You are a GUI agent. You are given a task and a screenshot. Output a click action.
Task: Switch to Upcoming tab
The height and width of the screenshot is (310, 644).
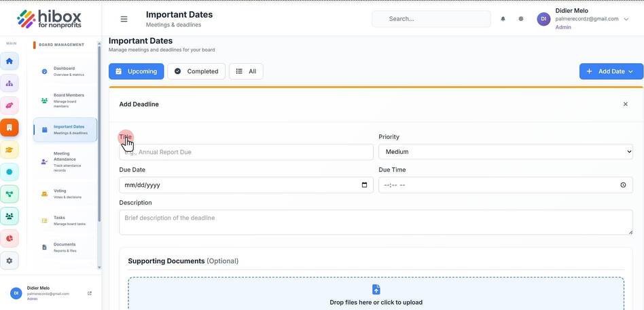click(137, 71)
